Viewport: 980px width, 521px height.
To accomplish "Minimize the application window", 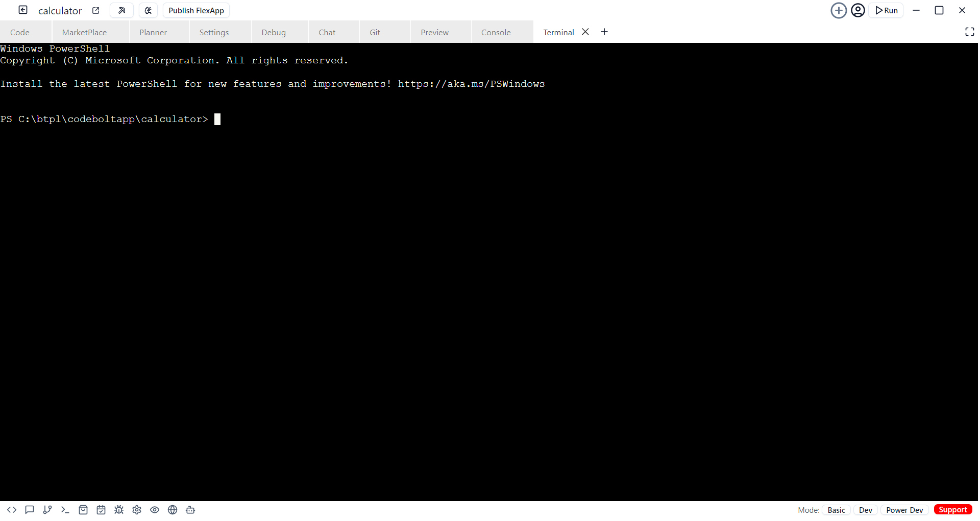I will click(916, 10).
